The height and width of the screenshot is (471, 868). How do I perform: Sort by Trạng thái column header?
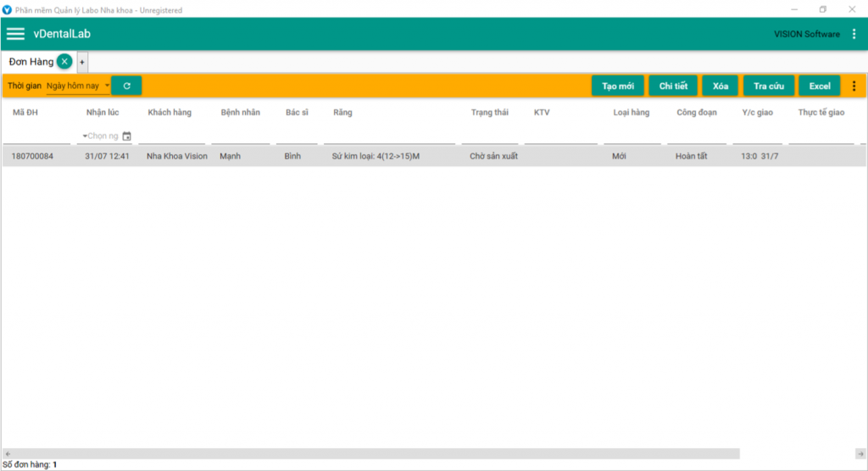[x=489, y=113]
